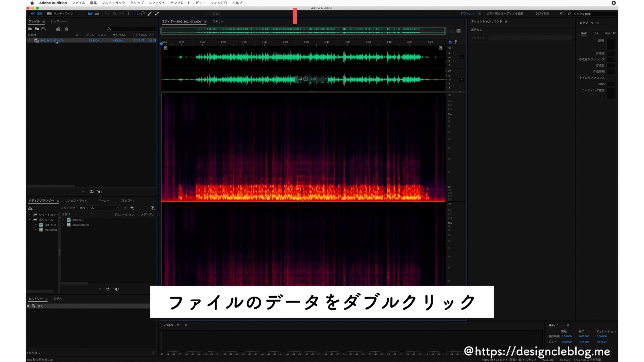The image size is (644, 362).
Task: Open the コンテンツ ボリューム dropdown
Action: click(x=99, y=208)
